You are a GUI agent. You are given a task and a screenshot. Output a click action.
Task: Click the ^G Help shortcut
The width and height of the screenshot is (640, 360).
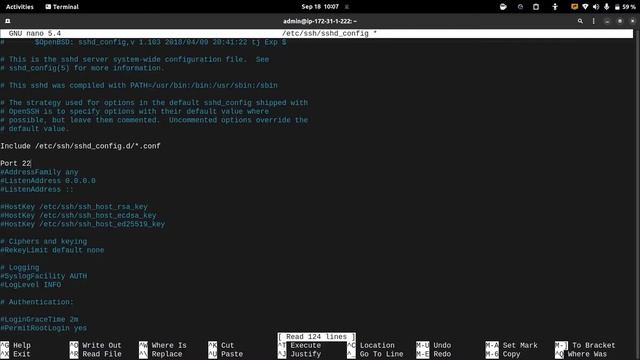coord(16,345)
